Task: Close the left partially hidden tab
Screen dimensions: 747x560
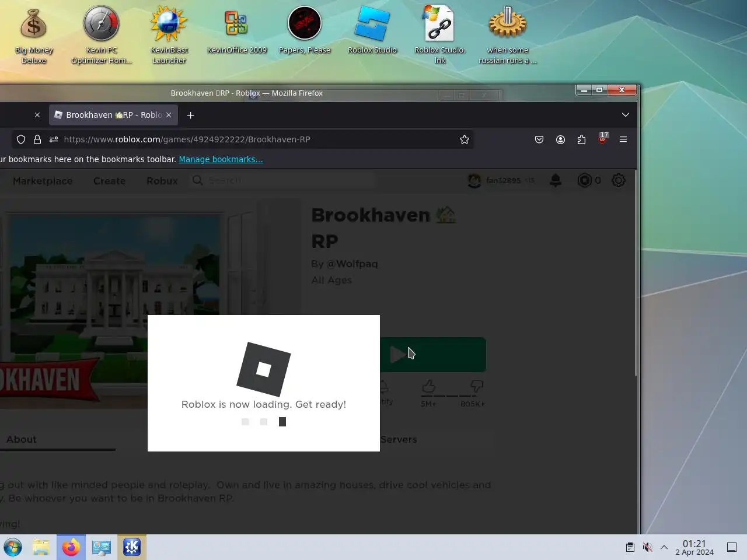Action: click(37, 115)
